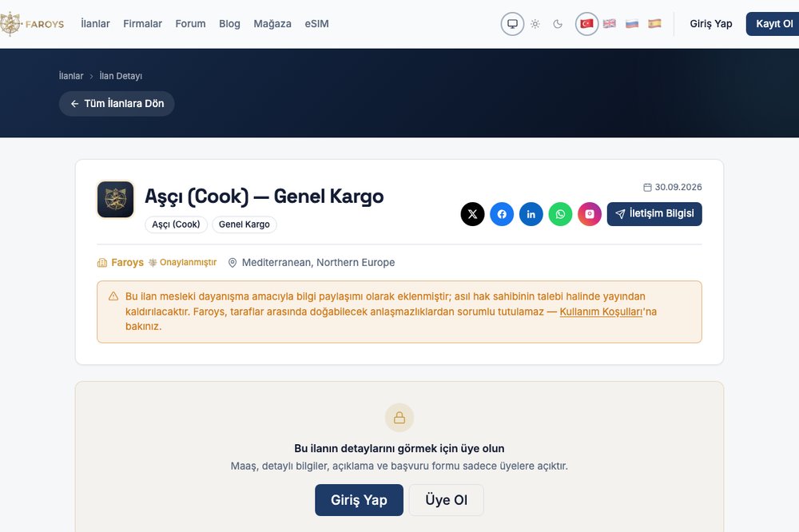
Task: Click the date 30.09.2026
Action: pos(678,187)
